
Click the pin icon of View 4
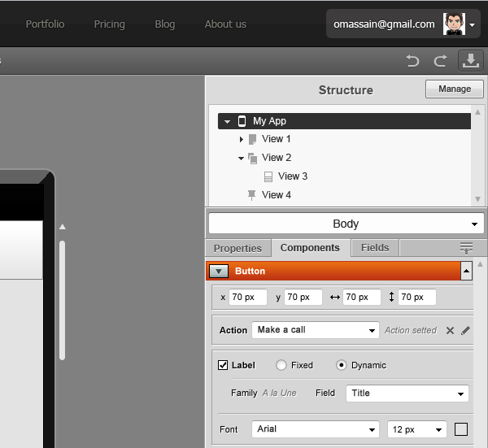[252, 195]
